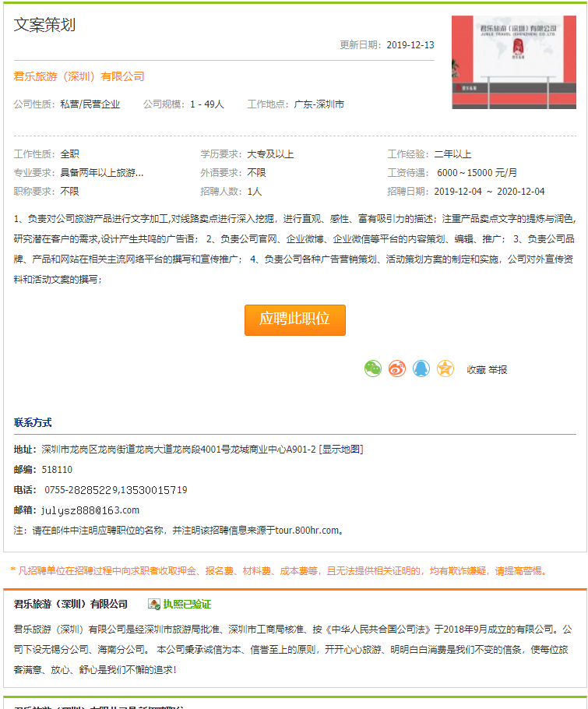Click the 应聘此职位 apply button
The image size is (588, 709).
tap(294, 319)
